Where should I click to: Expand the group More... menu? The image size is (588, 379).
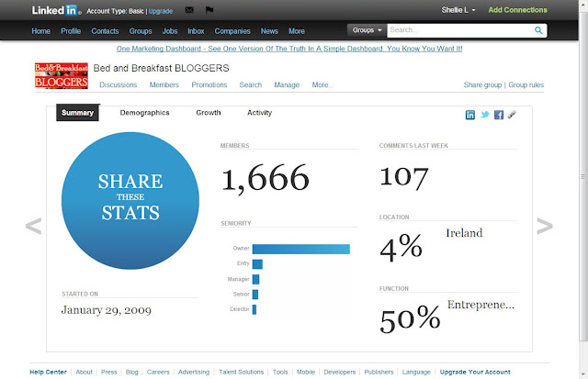[322, 84]
